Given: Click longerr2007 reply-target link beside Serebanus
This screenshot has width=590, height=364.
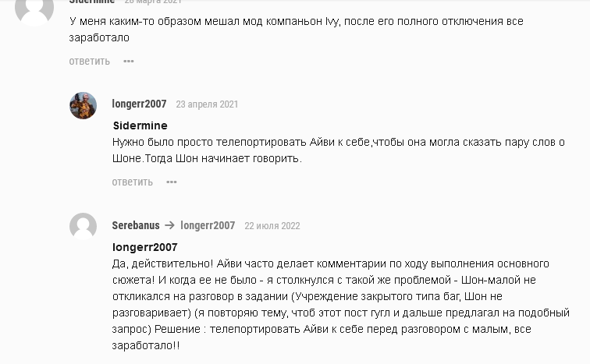Looking at the screenshot, I should tap(208, 225).
